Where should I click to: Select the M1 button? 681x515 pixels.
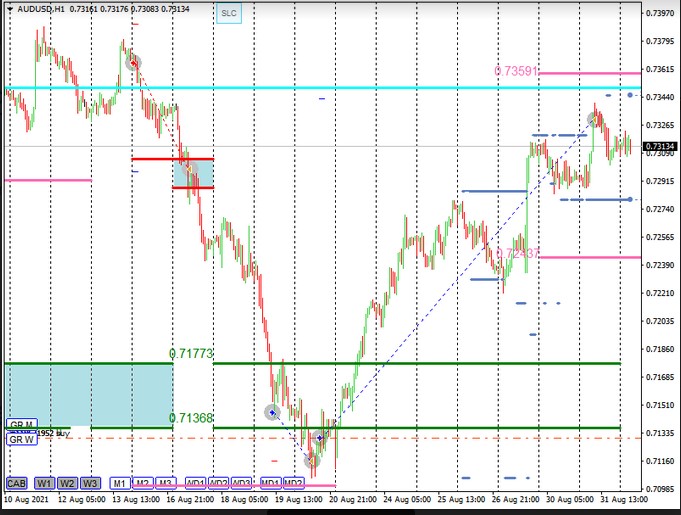120,483
